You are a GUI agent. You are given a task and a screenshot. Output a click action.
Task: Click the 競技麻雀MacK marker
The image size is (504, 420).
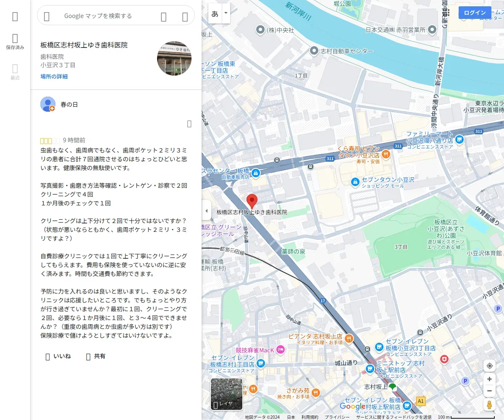tap(281, 349)
